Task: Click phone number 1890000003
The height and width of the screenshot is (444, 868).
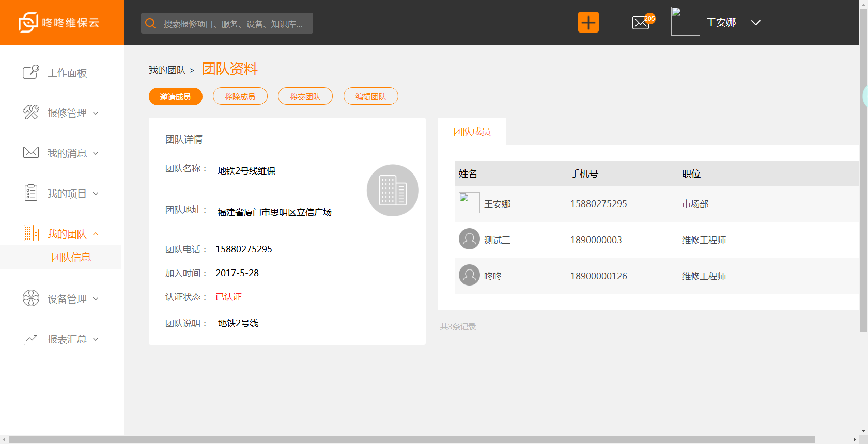Action: point(596,240)
